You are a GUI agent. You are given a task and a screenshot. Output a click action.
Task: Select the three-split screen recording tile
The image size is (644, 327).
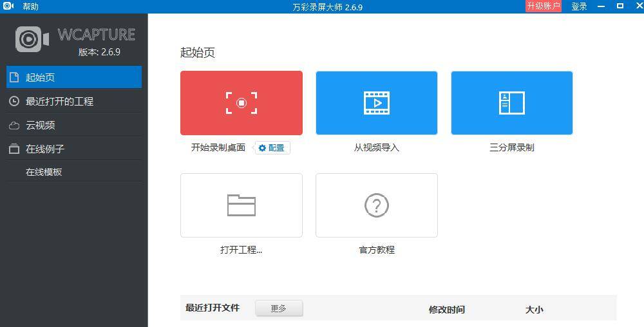[x=512, y=103]
